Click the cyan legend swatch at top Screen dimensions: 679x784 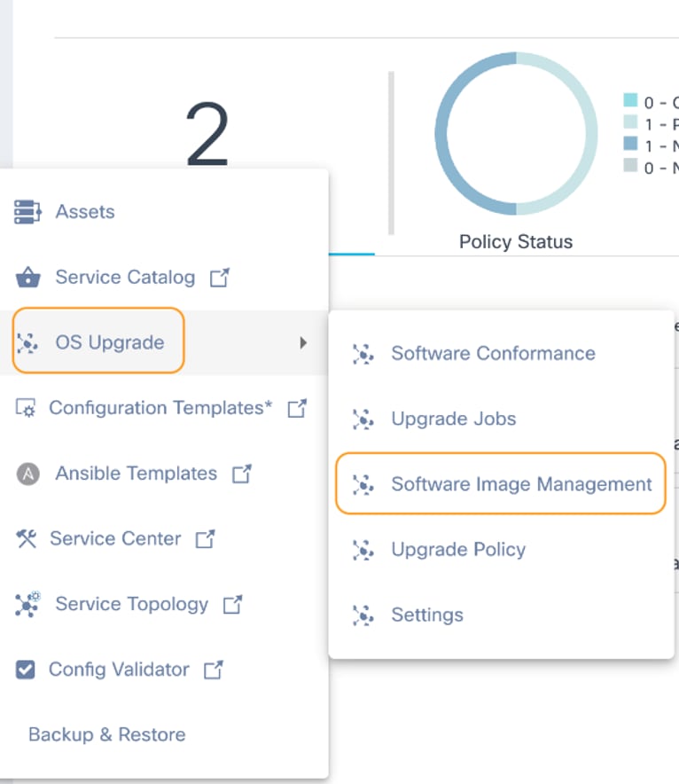(x=630, y=100)
